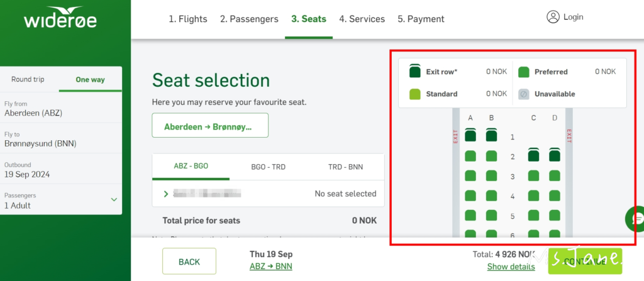
Task: Choose exit row seat 2C
Action: tap(533, 155)
